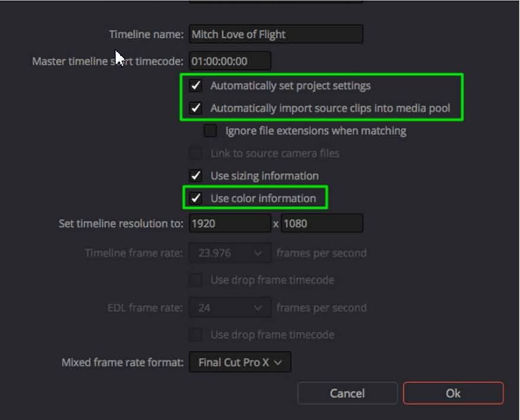
Task: Enable Ignore file extensions when matching
Action: pyautogui.click(x=210, y=131)
